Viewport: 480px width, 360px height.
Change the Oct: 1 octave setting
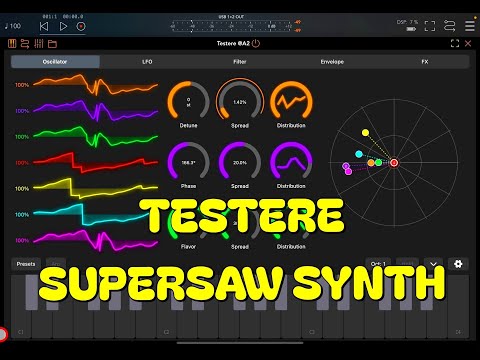pyautogui.click(x=378, y=263)
